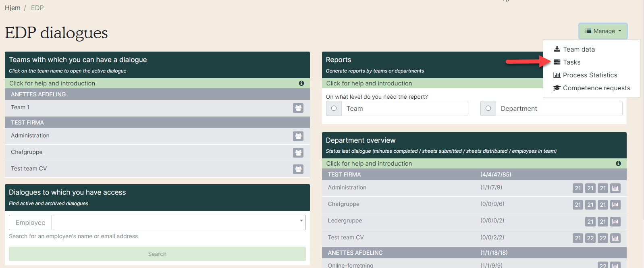Click the status value (0/0/0/2)
Image resolution: width=644 pixels, height=268 pixels.
(x=492, y=220)
